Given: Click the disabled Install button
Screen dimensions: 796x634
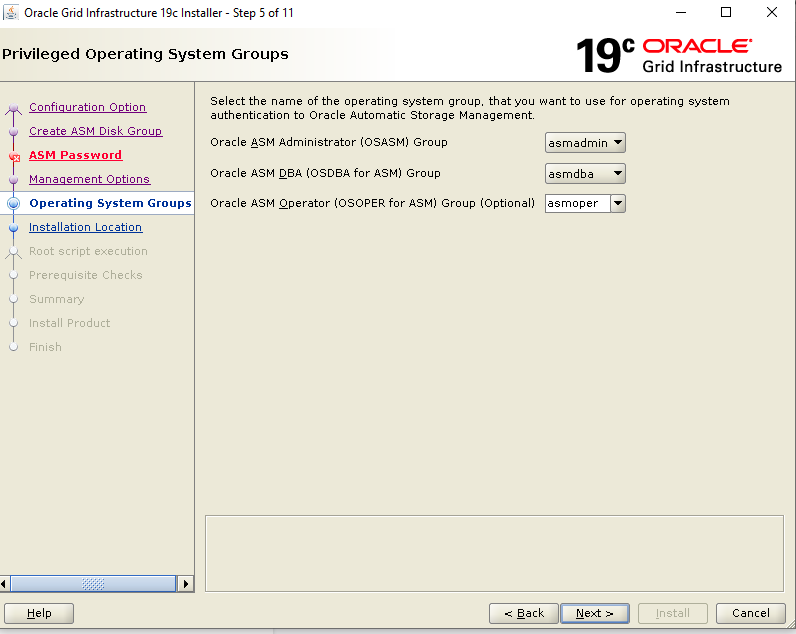Looking at the screenshot, I should pyautogui.click(x=673, y=613).
